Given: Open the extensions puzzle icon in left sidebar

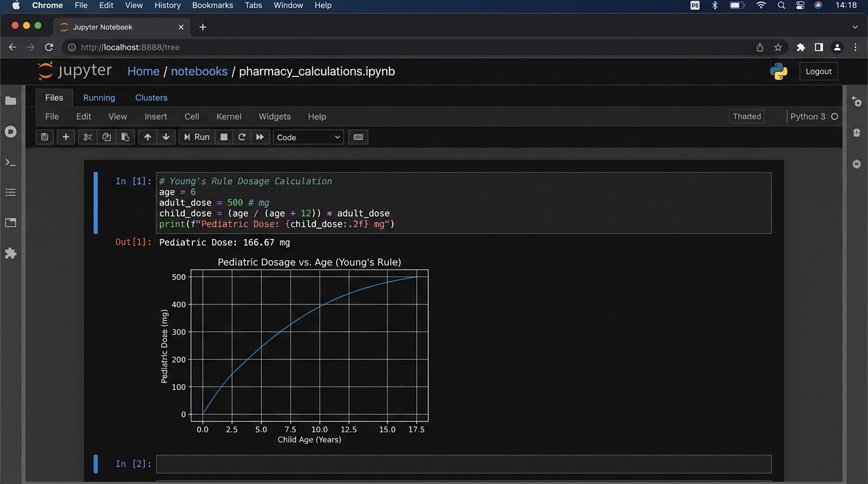Looking at the screenshot, I should [11, 253].
